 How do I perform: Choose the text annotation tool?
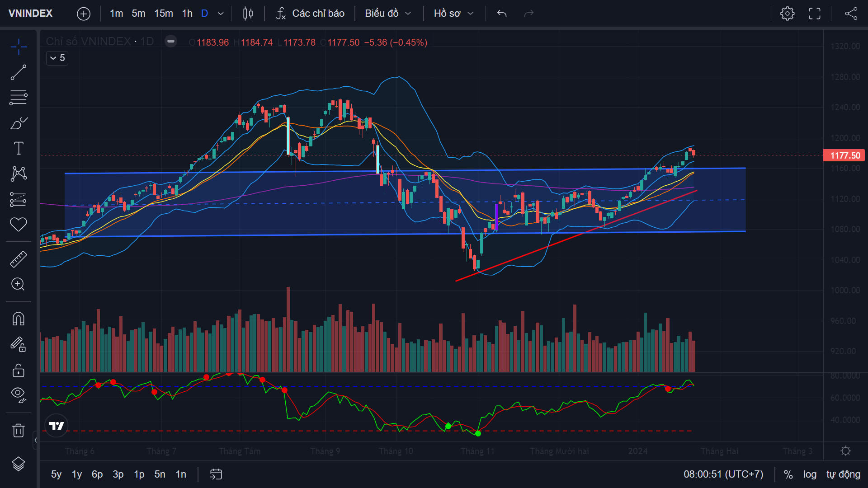tap(19, 148)
